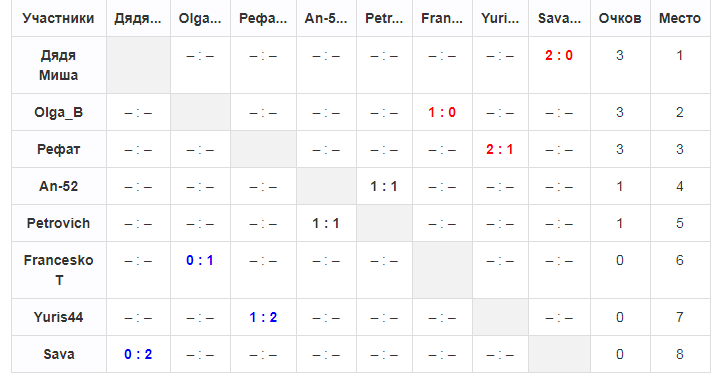Click the red 1 : 0 score for Olga_B
The width and height of the screenshot is (719, 379).
coord(442,112)
